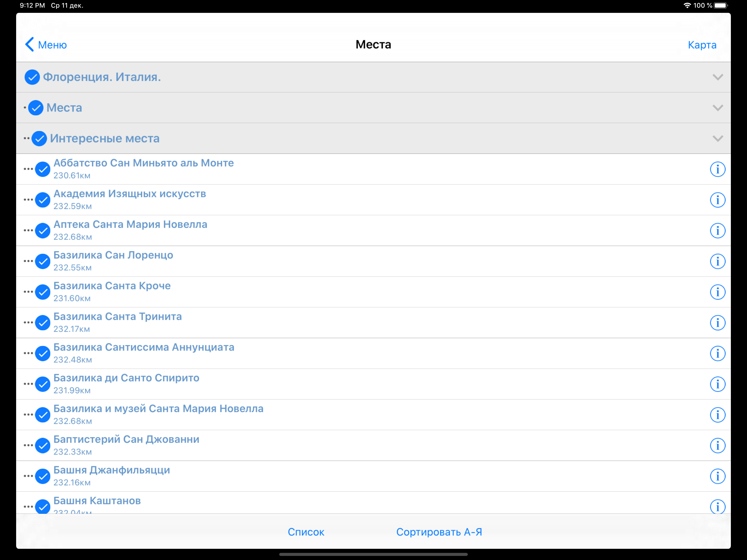Uncheck the Места group checkmark
This screenshot has width=747, height=560.
36,108
